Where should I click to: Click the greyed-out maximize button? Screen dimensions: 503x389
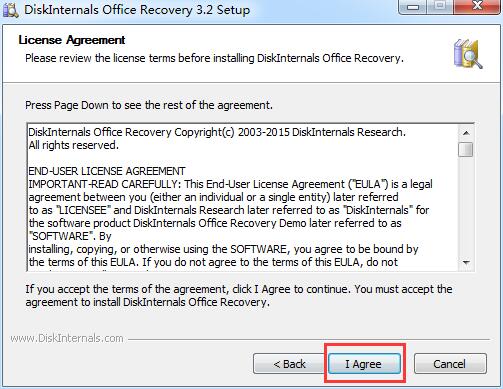click(x=439, y=7)
